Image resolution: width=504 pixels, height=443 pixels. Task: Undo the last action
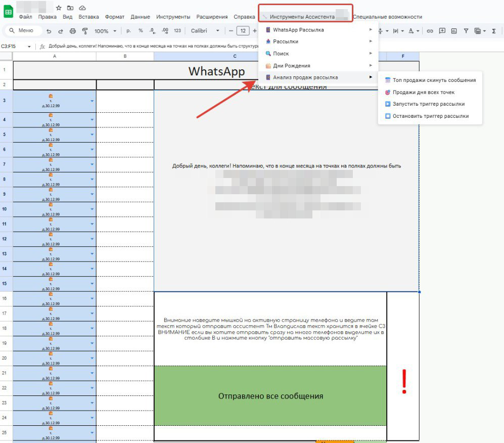coord(49,31)
